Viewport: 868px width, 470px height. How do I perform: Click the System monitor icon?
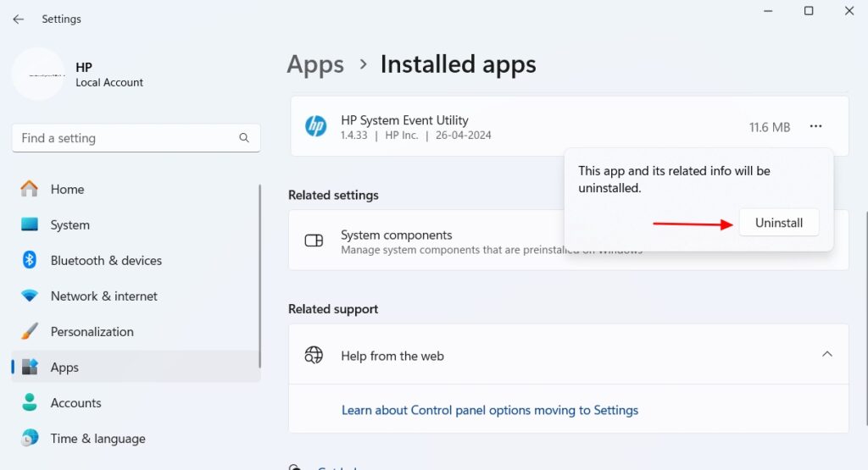(30, 224)
